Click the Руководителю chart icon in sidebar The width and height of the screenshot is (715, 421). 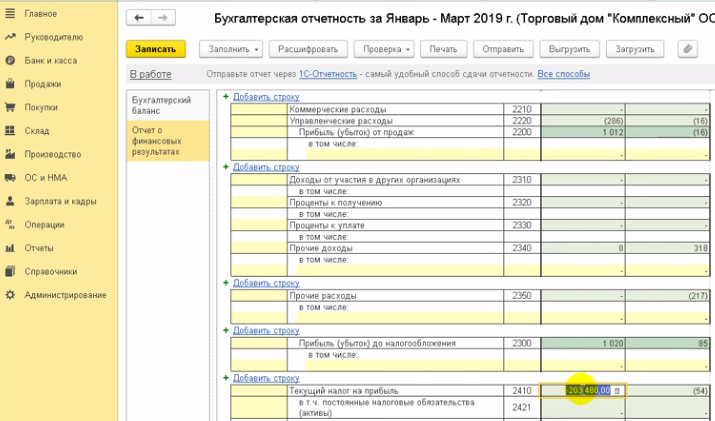pos(9,37)
